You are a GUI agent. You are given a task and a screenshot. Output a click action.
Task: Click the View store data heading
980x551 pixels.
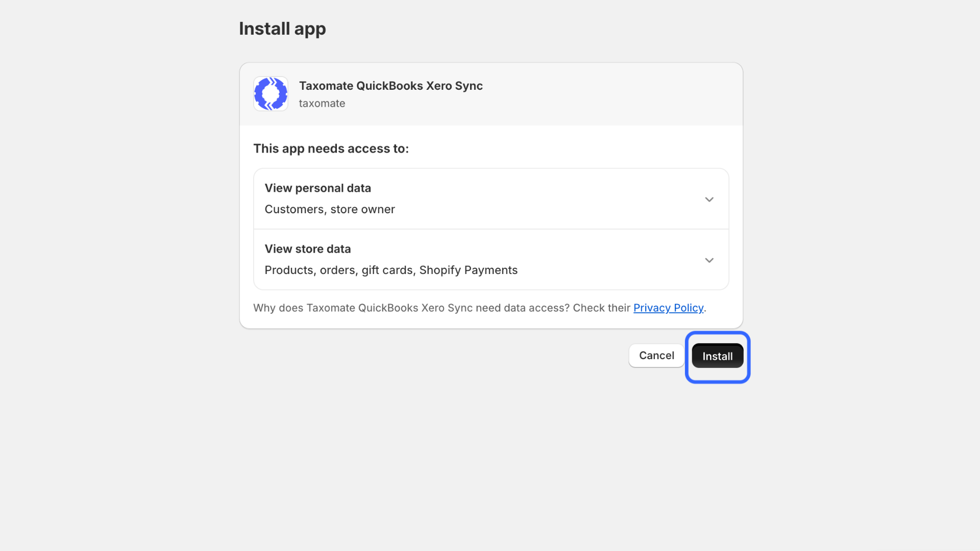[308, 249]
